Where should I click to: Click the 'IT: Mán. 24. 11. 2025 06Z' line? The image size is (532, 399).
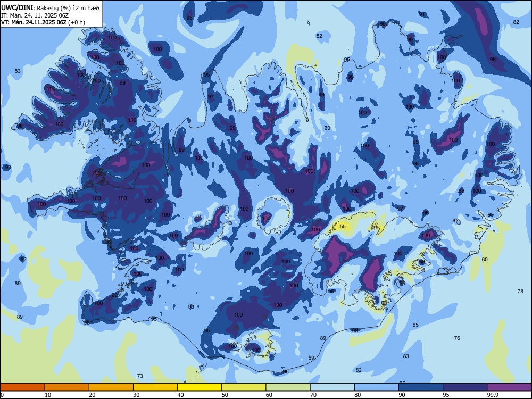(x=35, y=15)
